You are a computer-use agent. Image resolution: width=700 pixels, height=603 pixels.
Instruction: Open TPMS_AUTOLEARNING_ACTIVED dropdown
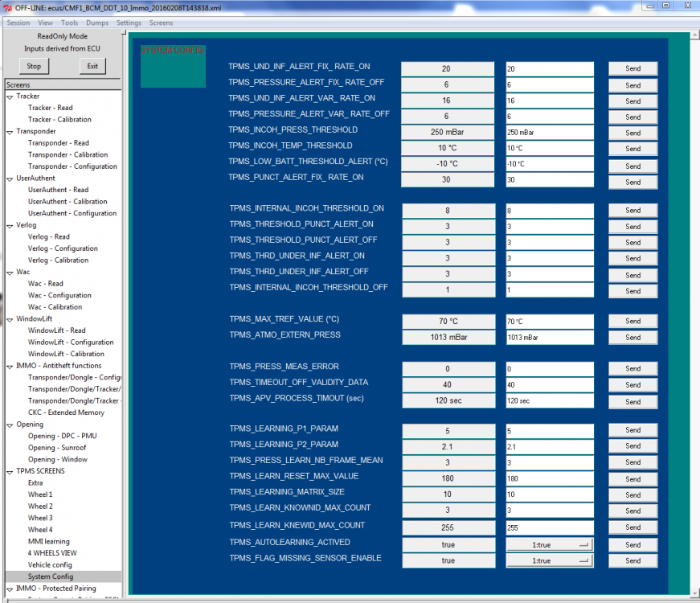(x=549, y=545)
